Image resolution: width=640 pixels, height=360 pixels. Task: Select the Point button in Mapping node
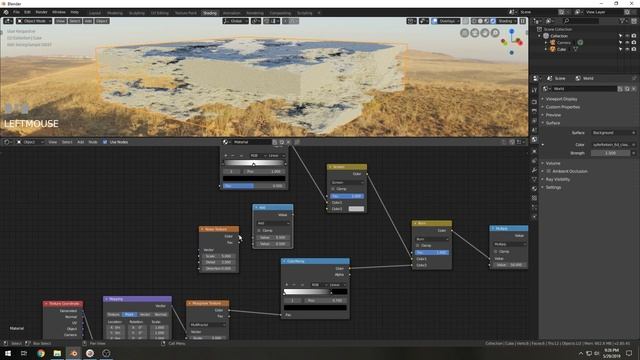tap(129, 315)
